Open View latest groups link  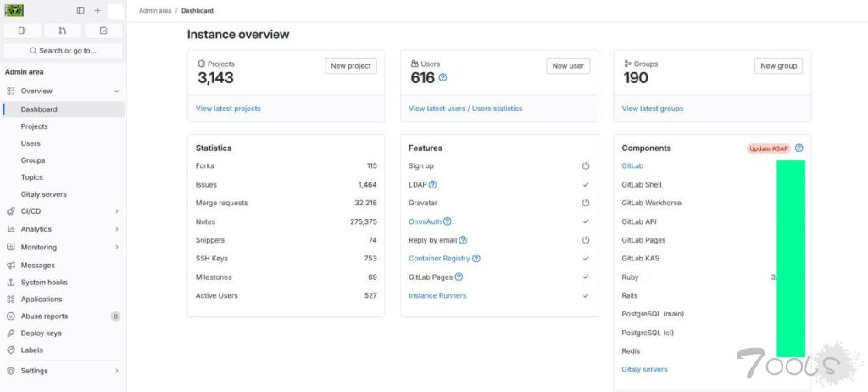(652, 109)
